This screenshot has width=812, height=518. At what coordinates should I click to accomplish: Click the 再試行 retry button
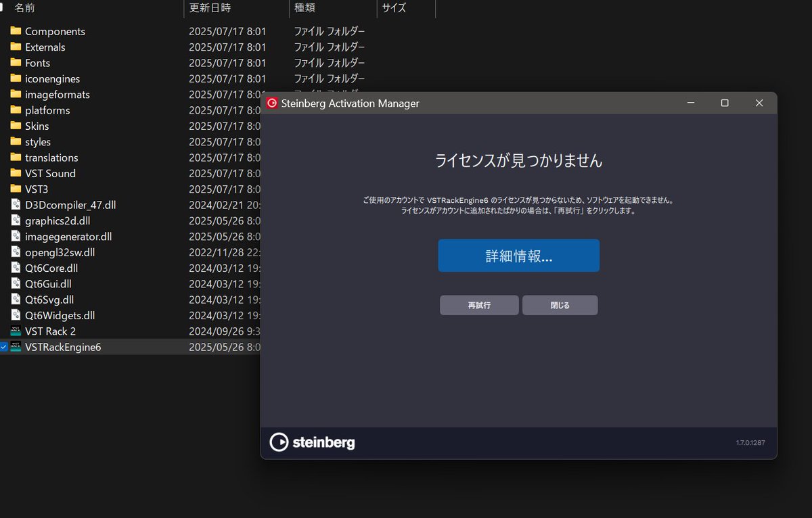(479, 305)
